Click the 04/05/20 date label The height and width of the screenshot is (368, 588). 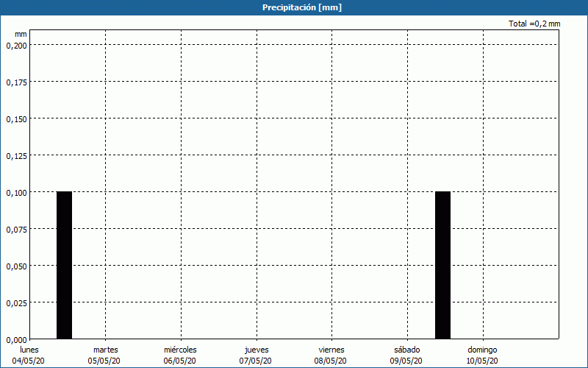pyautogui.click(x=29, y=361)
